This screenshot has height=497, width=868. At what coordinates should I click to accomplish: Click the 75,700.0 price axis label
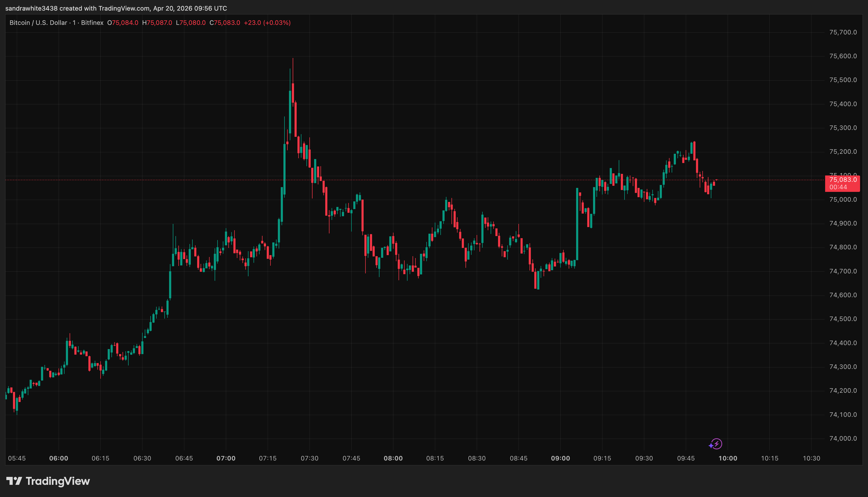(x=843, y=33)
